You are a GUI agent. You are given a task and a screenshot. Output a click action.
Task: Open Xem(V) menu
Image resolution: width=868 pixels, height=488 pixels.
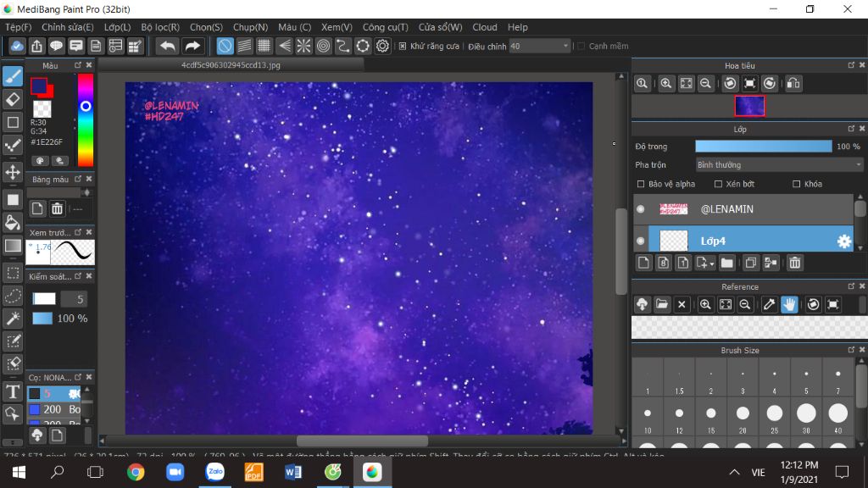[337, 27]
